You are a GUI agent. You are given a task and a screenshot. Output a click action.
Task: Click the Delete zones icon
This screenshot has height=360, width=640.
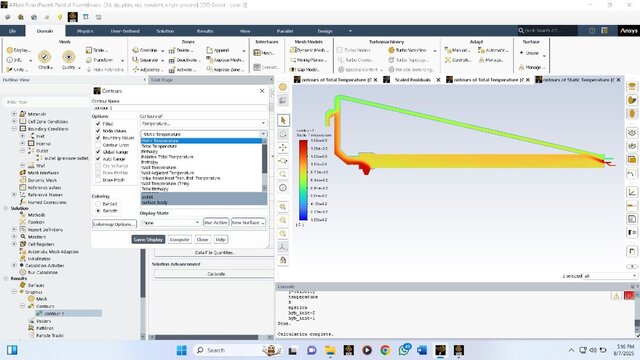[172, 50]
